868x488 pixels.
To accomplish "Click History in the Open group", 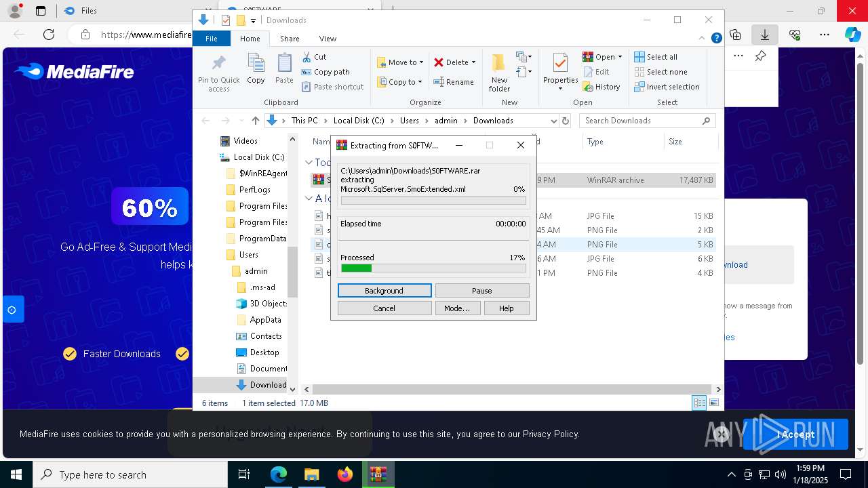I will click(x=601, y=87).
